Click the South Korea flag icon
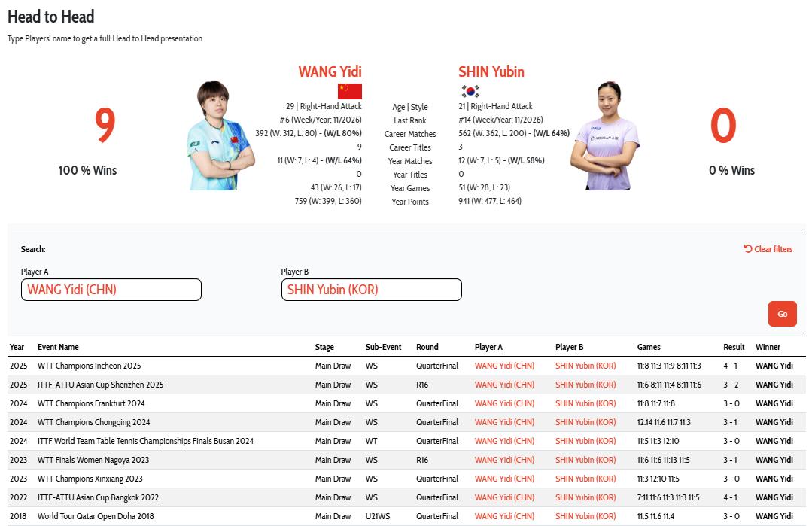Screen dimensions: 812x526 point(470,91)
